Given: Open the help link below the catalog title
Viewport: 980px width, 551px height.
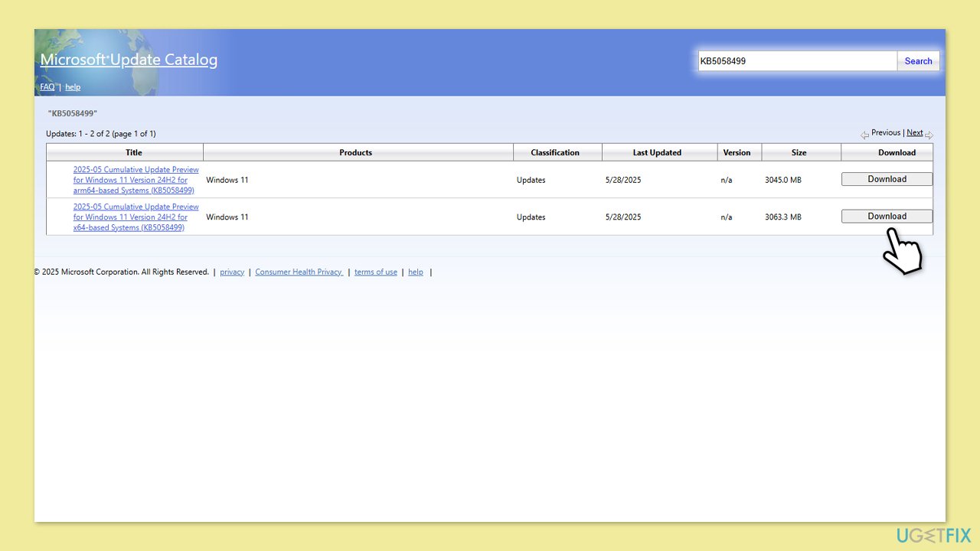Looking at the screenshot, I should click(73, 87).
